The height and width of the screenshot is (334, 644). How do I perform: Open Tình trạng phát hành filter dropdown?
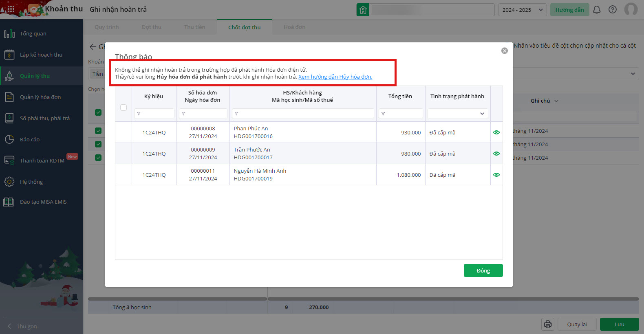tap(458, 114)
